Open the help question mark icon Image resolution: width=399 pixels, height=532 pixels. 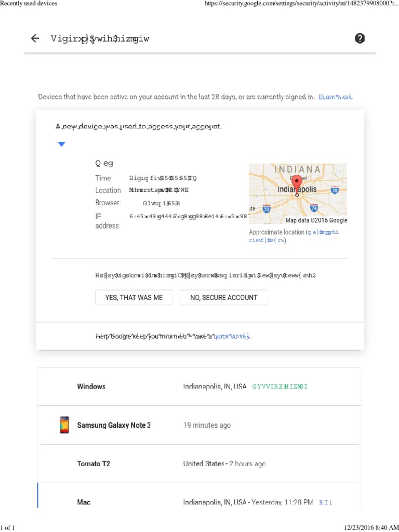coord(360,38)
